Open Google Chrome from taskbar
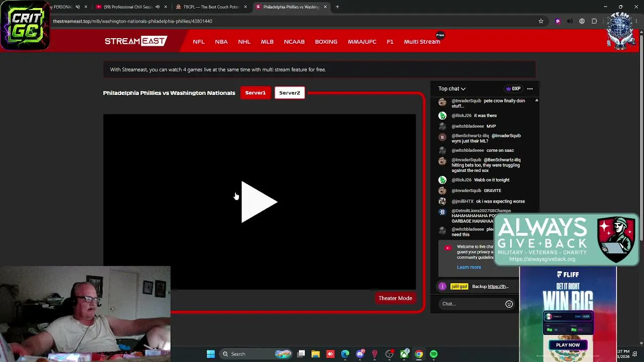Screen dimensions: 644x362 (x=419, y=354)
